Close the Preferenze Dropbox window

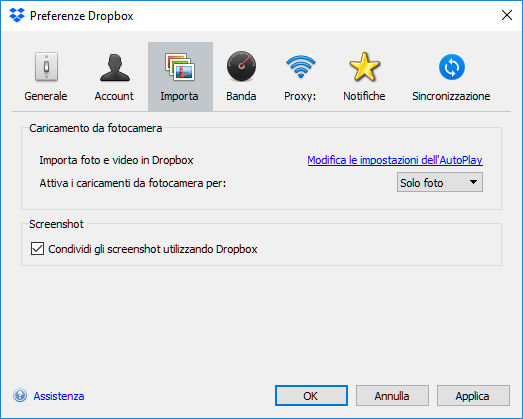pos(507,15)
